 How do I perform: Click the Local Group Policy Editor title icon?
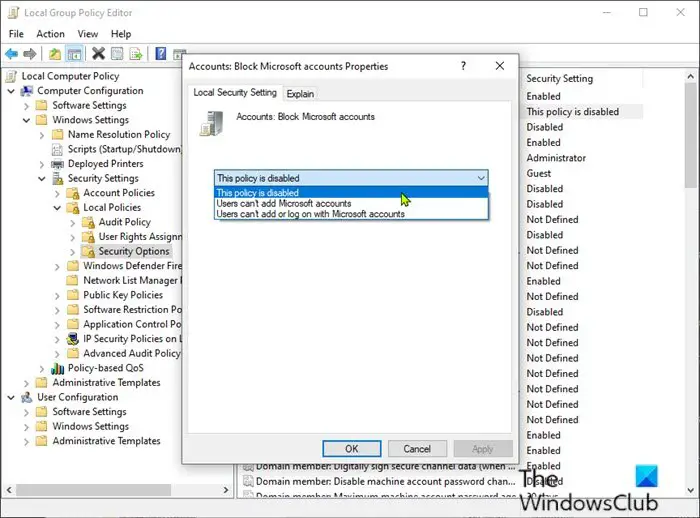[13, 13]
